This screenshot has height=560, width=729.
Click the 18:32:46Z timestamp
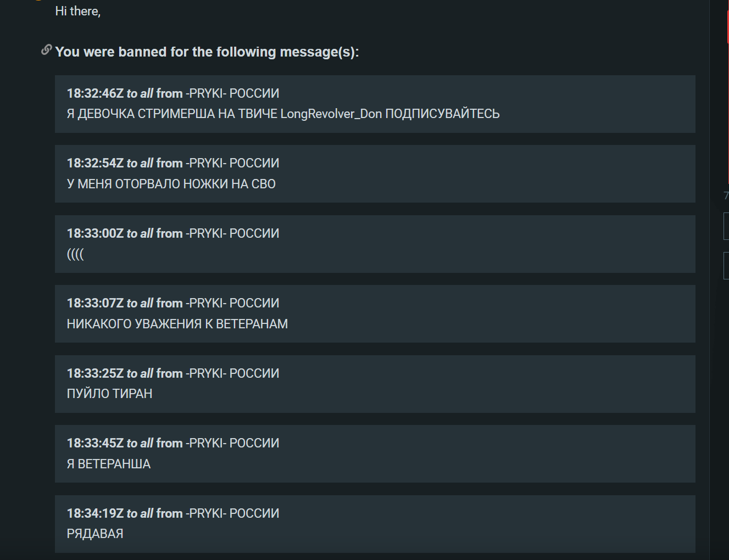click(x=95, y=93)
